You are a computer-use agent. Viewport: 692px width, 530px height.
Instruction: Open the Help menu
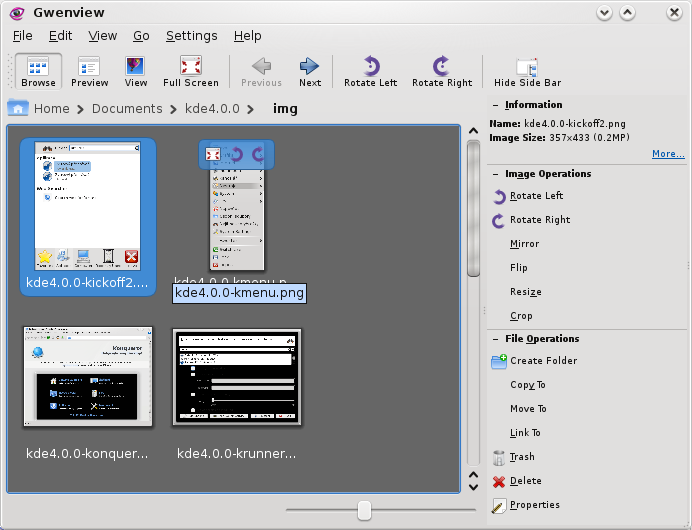coord(248,36)
